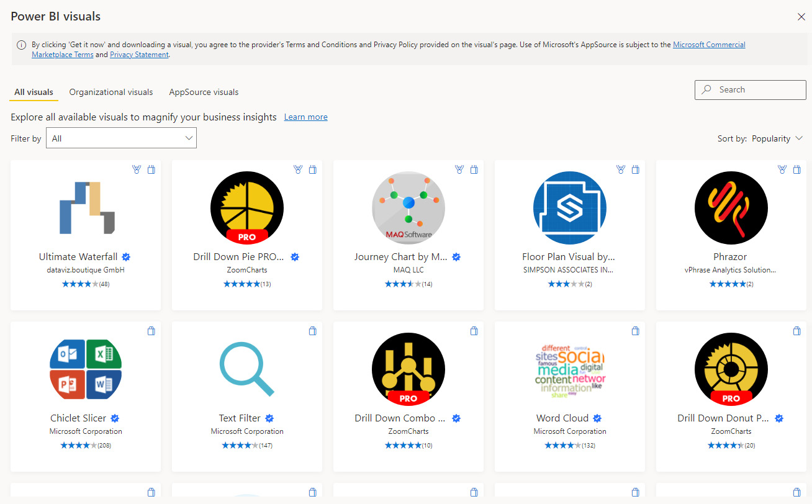
Task: Close the Power BI visuals dialog
Action: coord(801,17)
